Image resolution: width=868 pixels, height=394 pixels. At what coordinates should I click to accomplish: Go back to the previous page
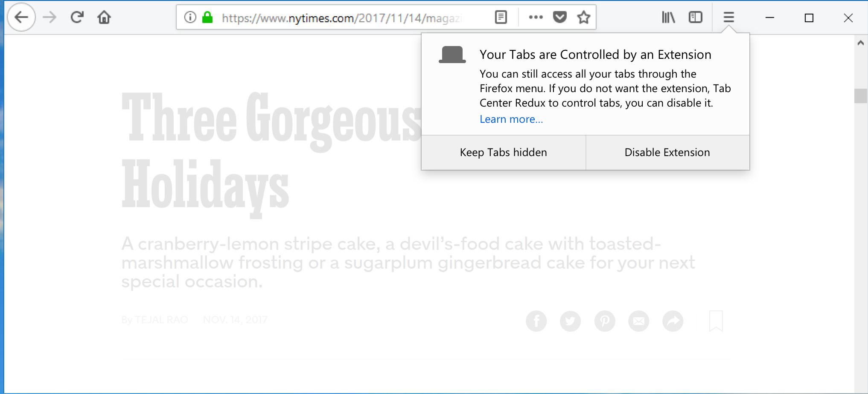(21, 17)
